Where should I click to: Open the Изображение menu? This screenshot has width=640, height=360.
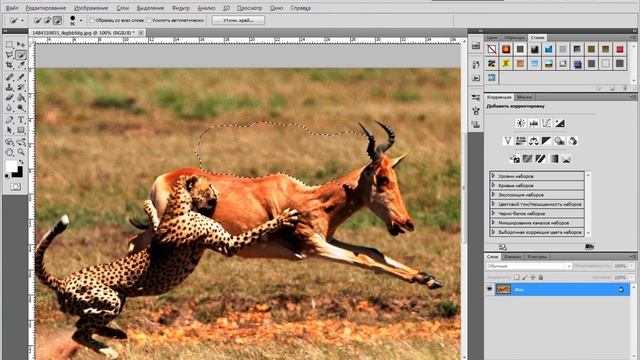pos(91,8)
